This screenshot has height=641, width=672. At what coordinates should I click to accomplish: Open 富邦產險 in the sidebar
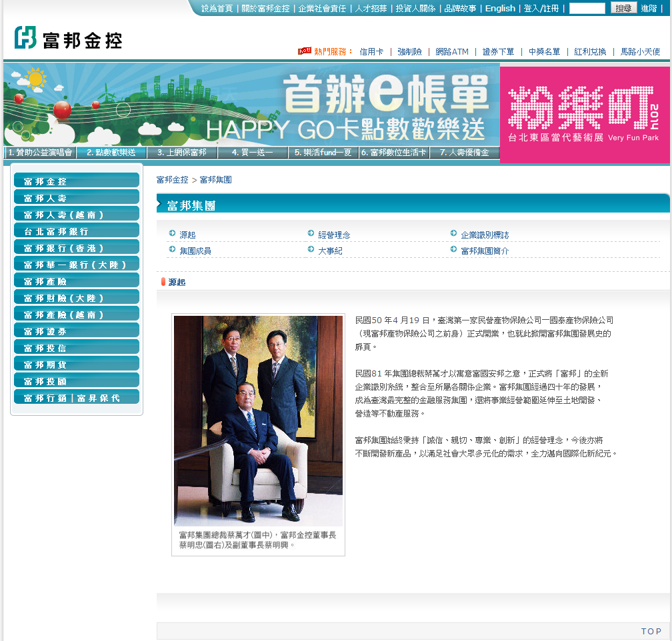pyautogui.click(x=77, y=281)
